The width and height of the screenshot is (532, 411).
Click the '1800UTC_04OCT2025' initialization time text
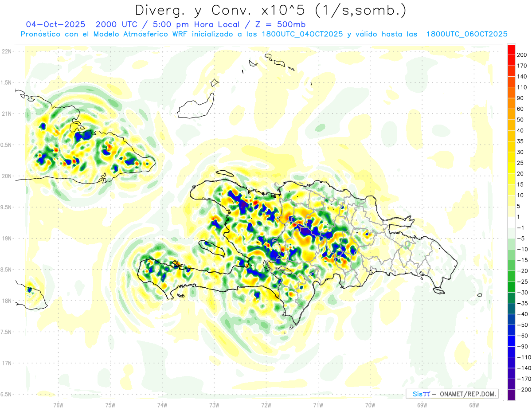pyautogui.click(x=302, y=34)
